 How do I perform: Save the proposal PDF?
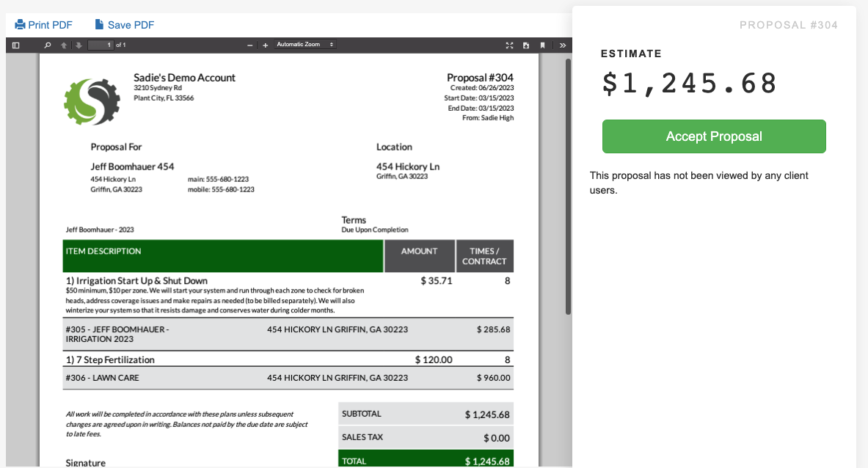point(123,24)
